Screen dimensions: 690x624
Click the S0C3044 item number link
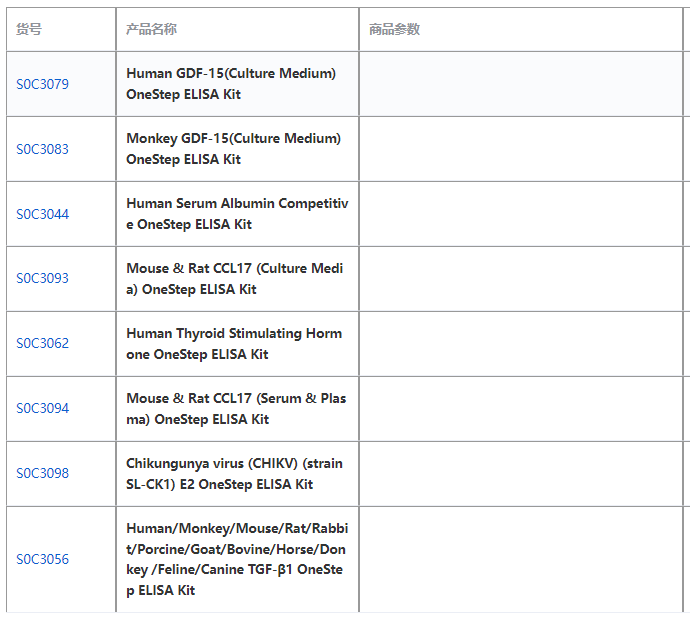tap(42, 214)
